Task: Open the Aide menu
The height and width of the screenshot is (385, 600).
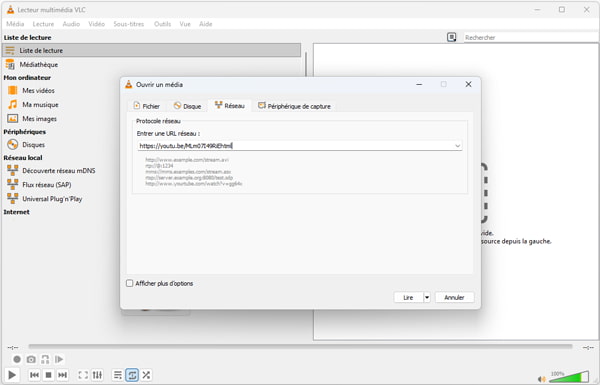Action: click(205, 24)
